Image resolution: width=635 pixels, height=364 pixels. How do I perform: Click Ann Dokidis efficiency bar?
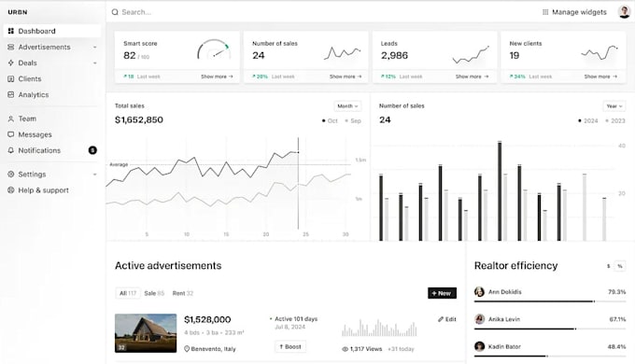coord(549,301)
